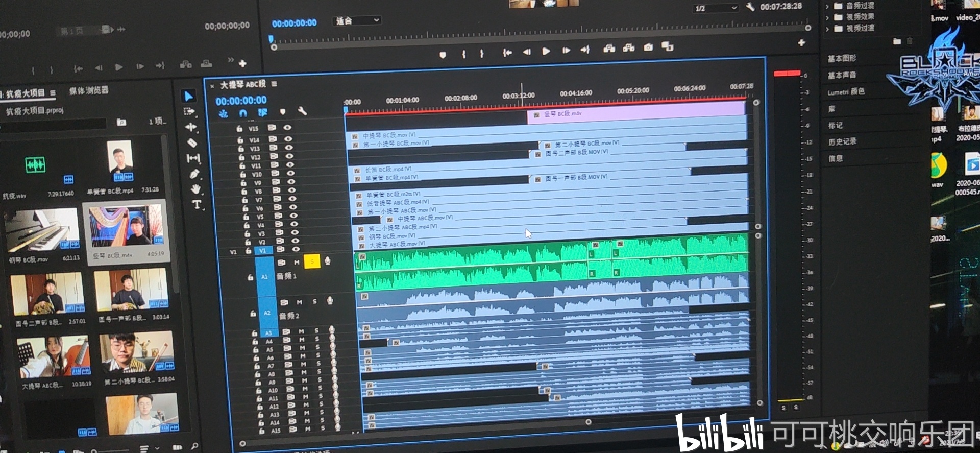Open the 适合 zoom level dropdown
Viewport: 980px width, 453px height.
(357, 21)
